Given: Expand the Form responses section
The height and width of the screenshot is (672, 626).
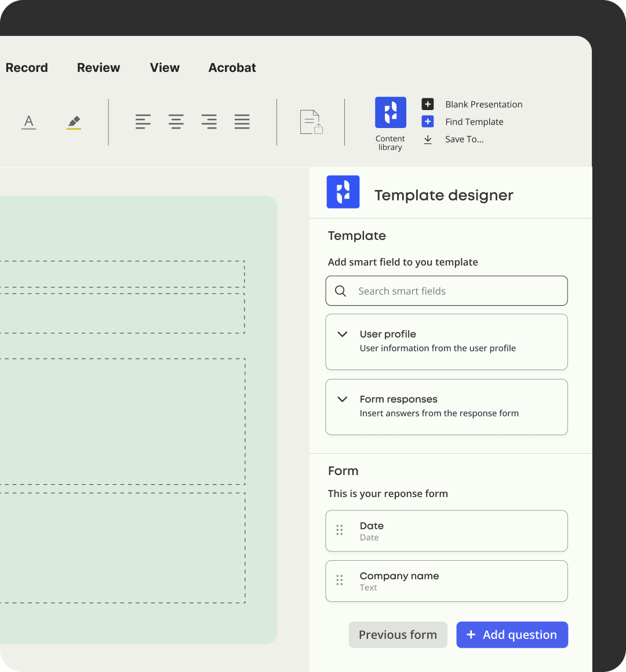Looking at the screenshot, I should click(343, 399).
